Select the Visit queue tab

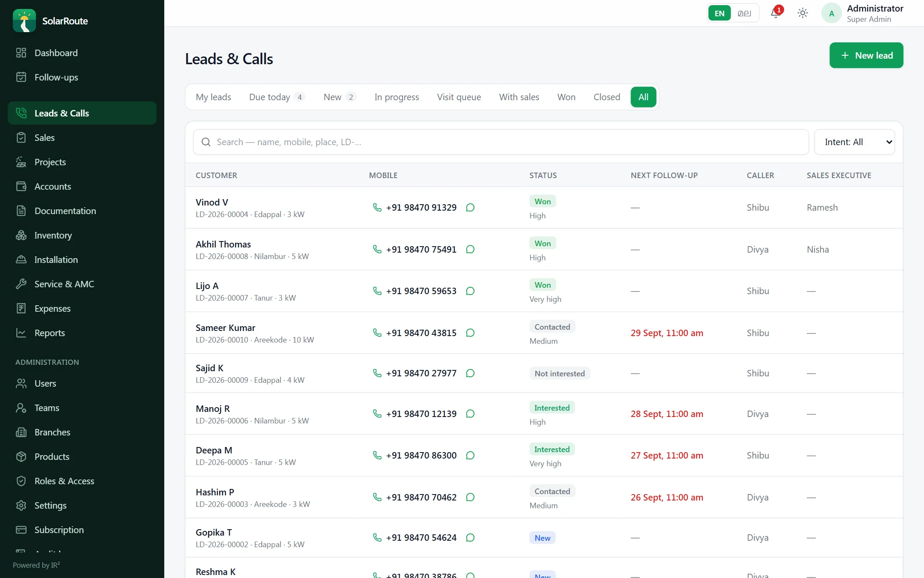[x=459, y=97]
